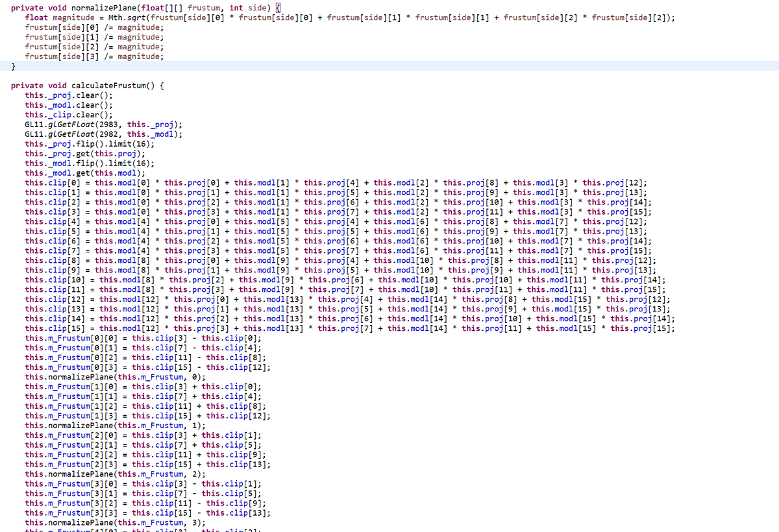
Task: Click the line 'this._modl.get(this.modl);'
Action: click(x=85, y=173)
